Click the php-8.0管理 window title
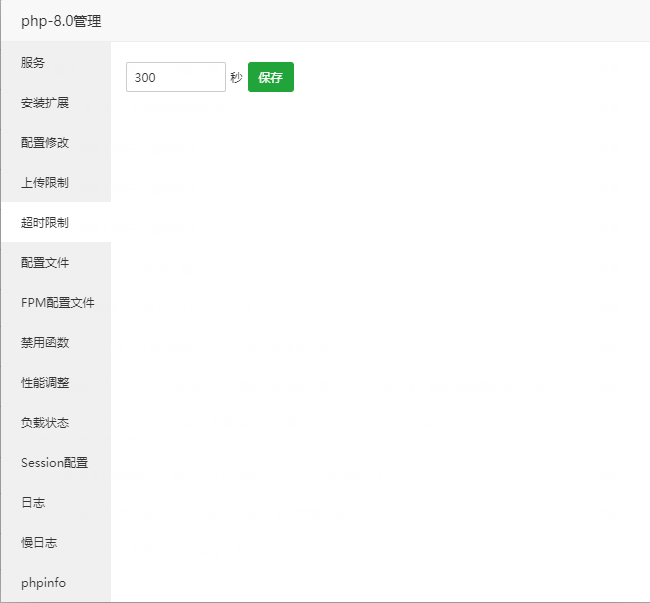This screenshot has width=650, height=603. coord(61,21)
